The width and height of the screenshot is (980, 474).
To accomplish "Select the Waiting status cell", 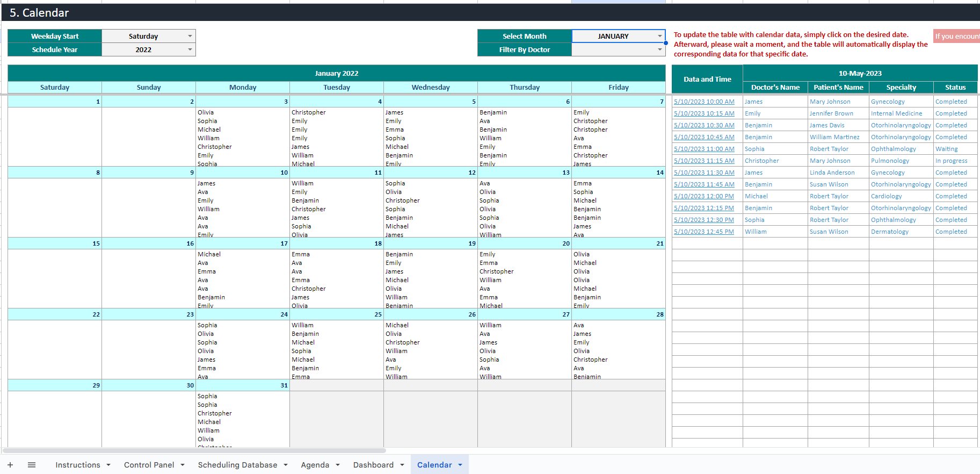I will tap(955, 149).
